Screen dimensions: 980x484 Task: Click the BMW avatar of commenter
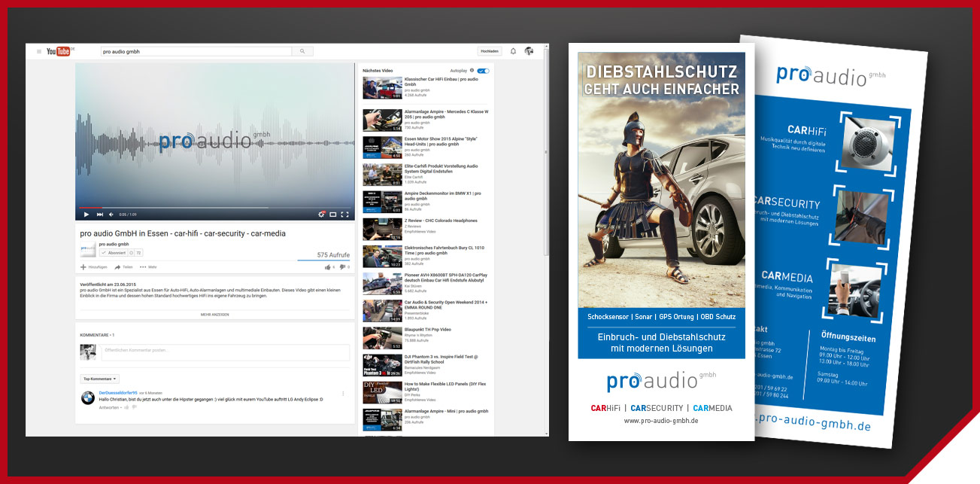click(88, 397)
